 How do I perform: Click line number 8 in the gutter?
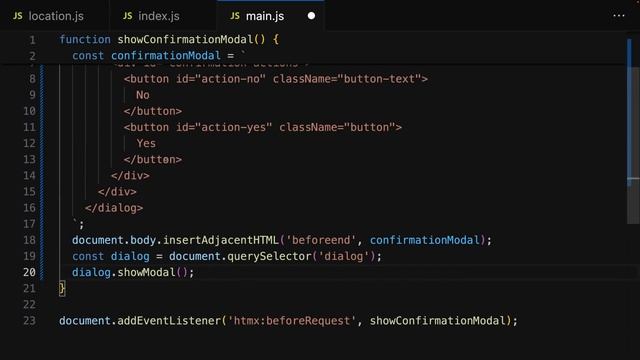[32, 79]
